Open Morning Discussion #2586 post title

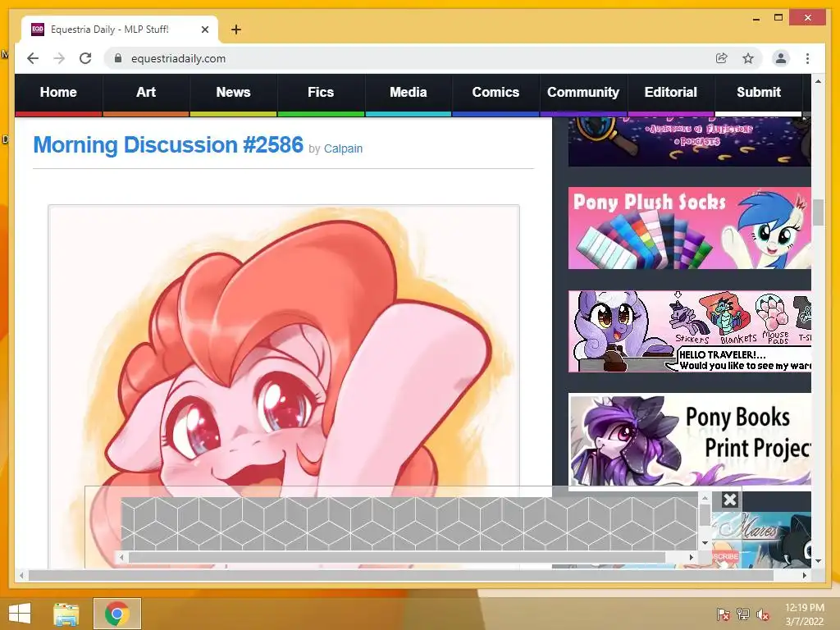168,145
